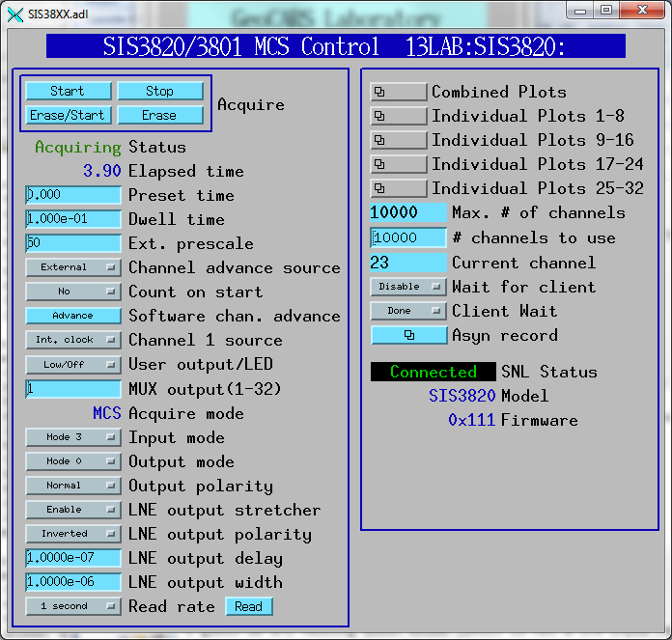Expand the Count on start menu
672x640 pixels.
click(72, 292)
